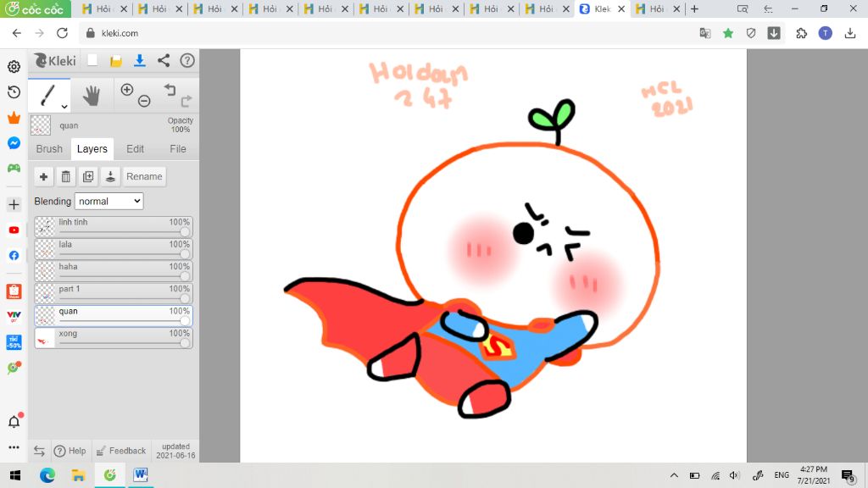The image size is (868, 488).
Task: Open the Feedback link
Action: pos(120,451)
